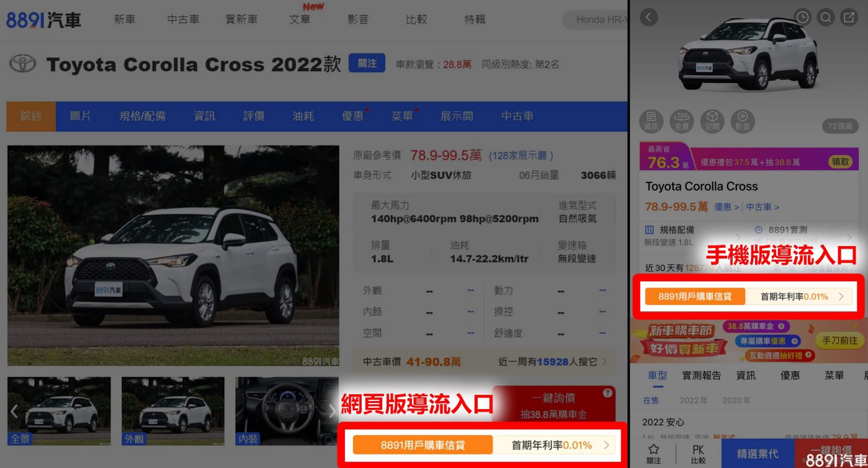This screenshot has height=468, width=868.
Task: Select the 2022年 year filter
Action: click(x=694, y=400)
